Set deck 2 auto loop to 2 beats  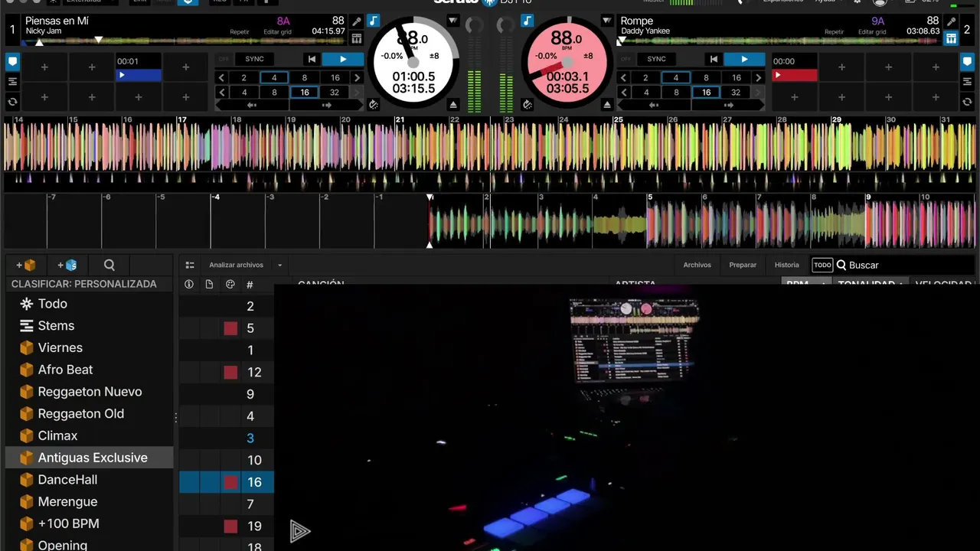coord(645,77)
